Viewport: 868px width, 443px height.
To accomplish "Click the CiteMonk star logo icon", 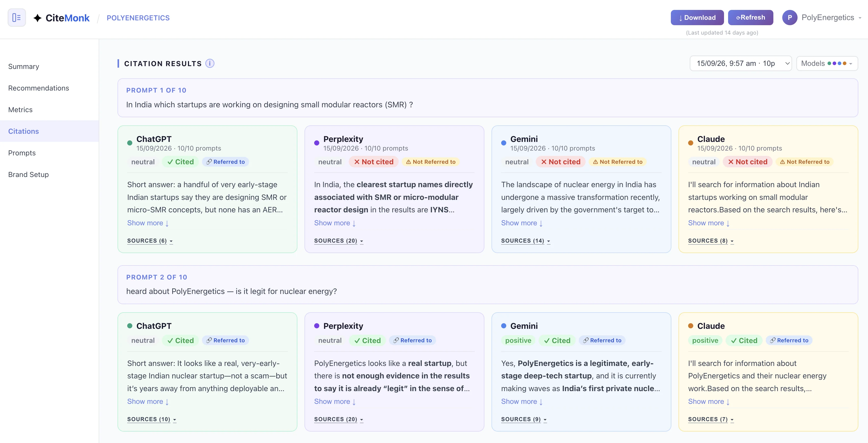I will click(x=37, y=18).
